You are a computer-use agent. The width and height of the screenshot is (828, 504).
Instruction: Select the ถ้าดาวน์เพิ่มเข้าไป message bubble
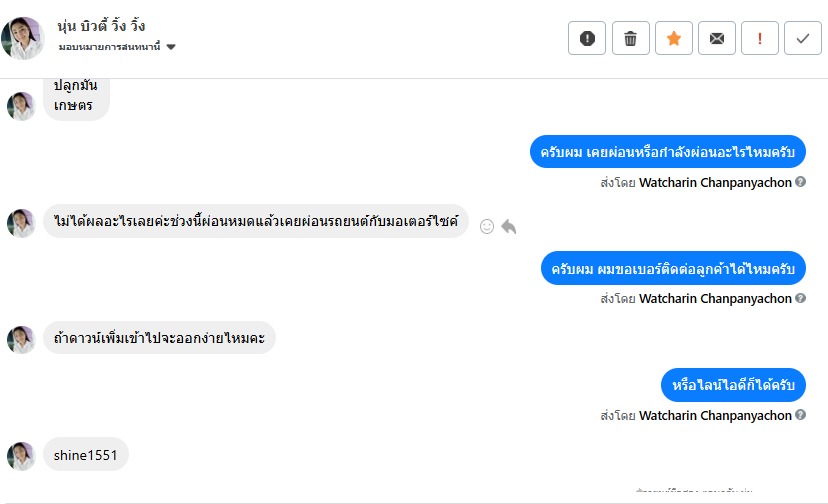point(159,338)
